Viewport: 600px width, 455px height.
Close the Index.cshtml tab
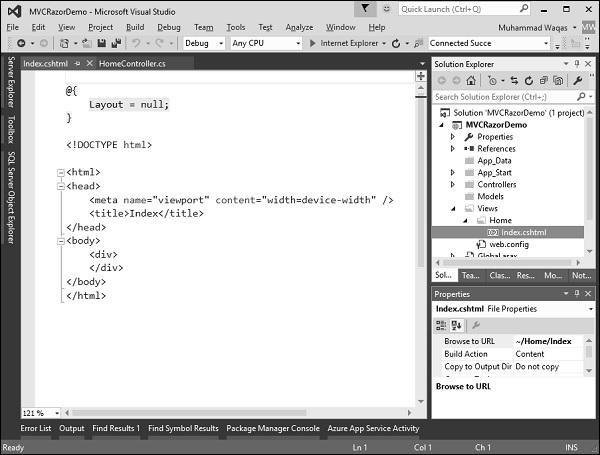click(x=90, y=63)
